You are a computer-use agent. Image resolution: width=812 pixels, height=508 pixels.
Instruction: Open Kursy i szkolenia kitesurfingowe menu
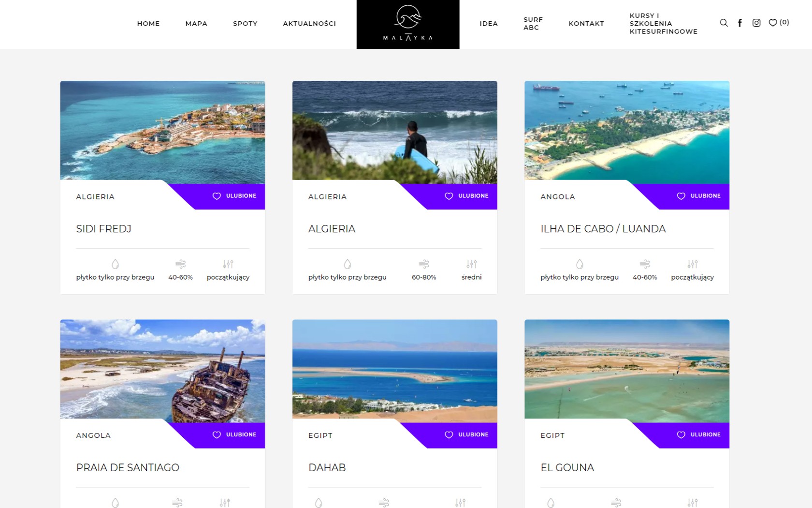663,23
